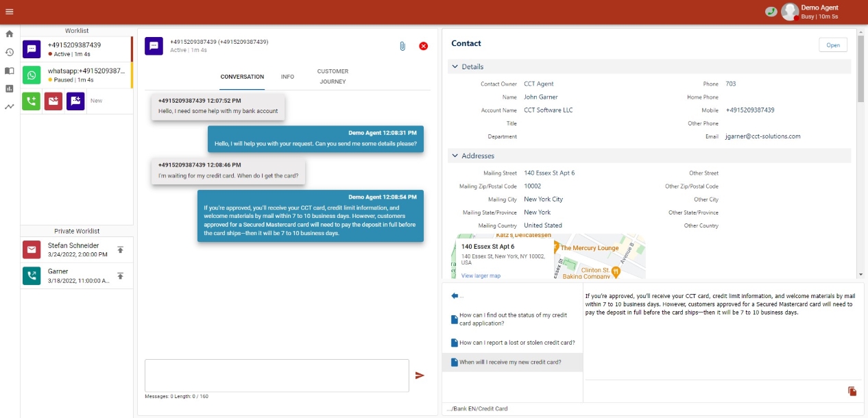Image resolution: width=868 pixels, height=418 pixels.
Task: Click the paperclip attachment icon
Action: tap(402, 46)
